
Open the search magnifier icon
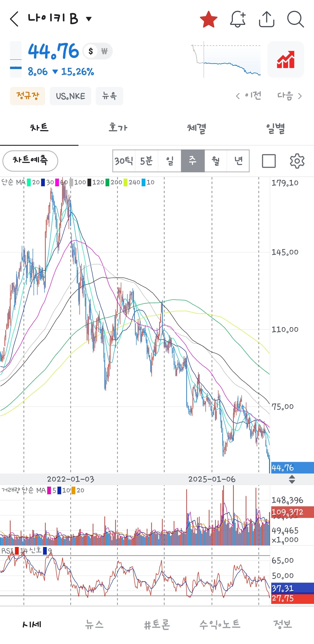pos(295,19)
